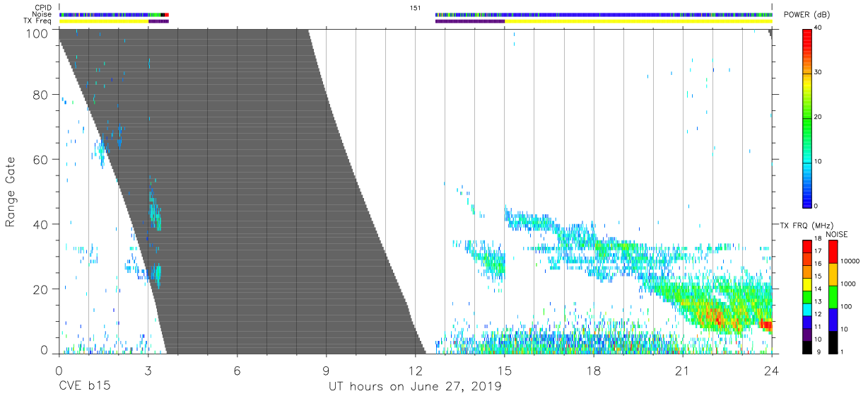This screenshot has height=401, width=868.
Task: Click the 20 tick on range gate axis
Action: (x=41, y=289)
